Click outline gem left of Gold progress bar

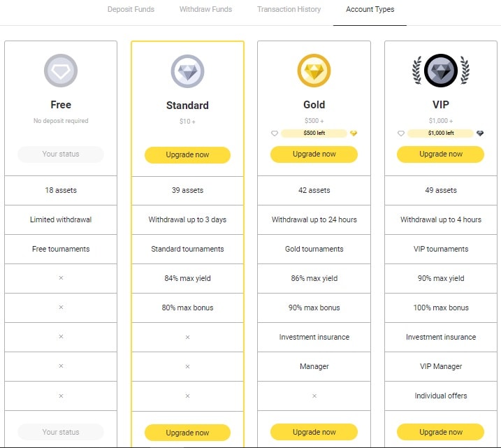click(275, 133)
